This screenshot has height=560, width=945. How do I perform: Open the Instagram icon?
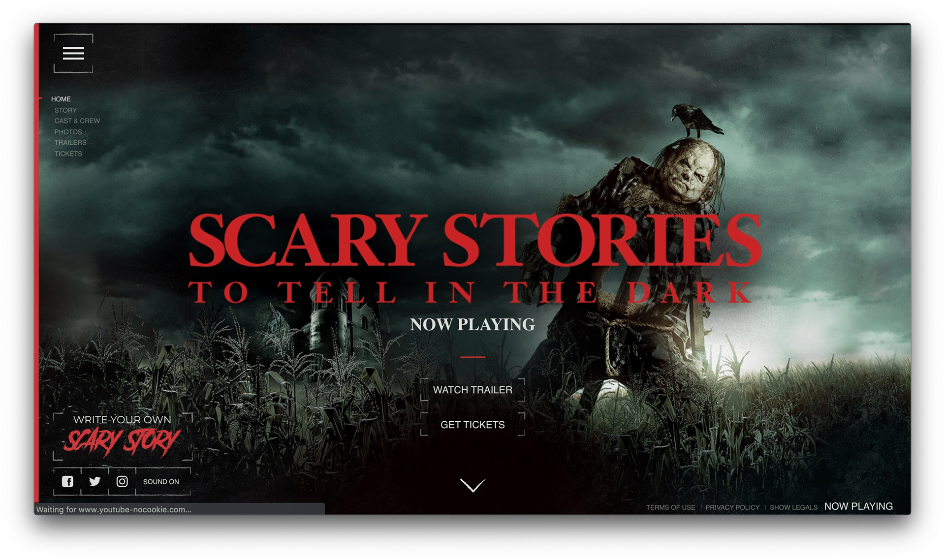pos(122,481)
